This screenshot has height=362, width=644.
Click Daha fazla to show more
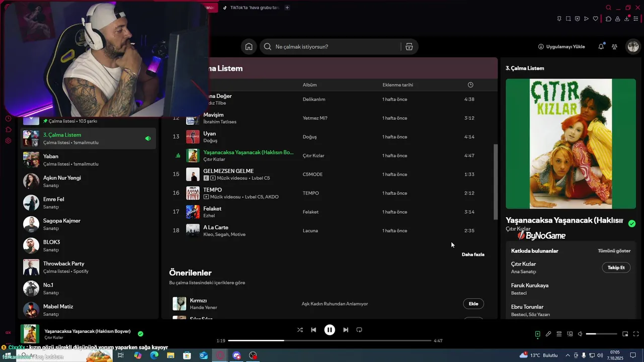pyautogui.click(x=473, y=254)
